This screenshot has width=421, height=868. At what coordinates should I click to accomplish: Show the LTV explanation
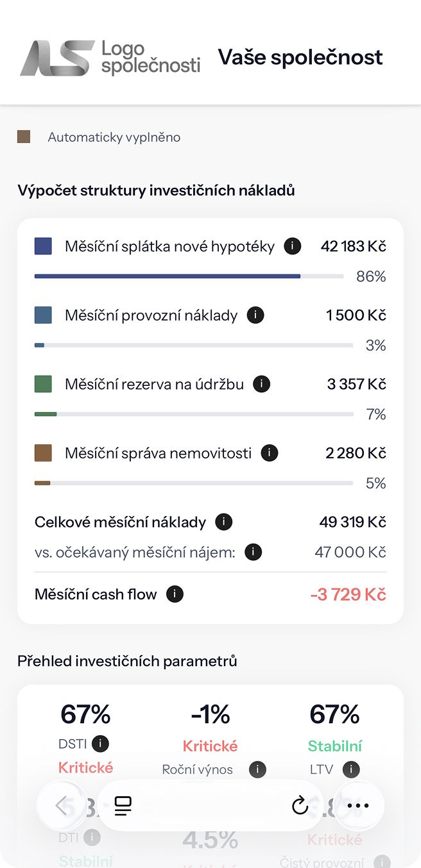[x=350, y=769]
